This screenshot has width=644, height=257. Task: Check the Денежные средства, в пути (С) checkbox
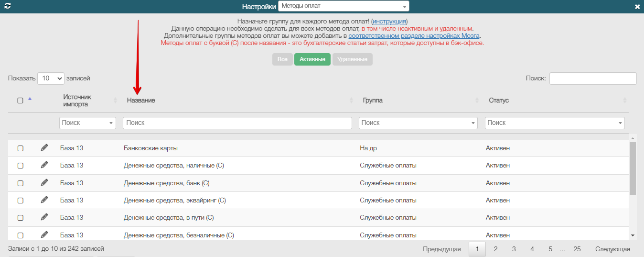[20, 218]
